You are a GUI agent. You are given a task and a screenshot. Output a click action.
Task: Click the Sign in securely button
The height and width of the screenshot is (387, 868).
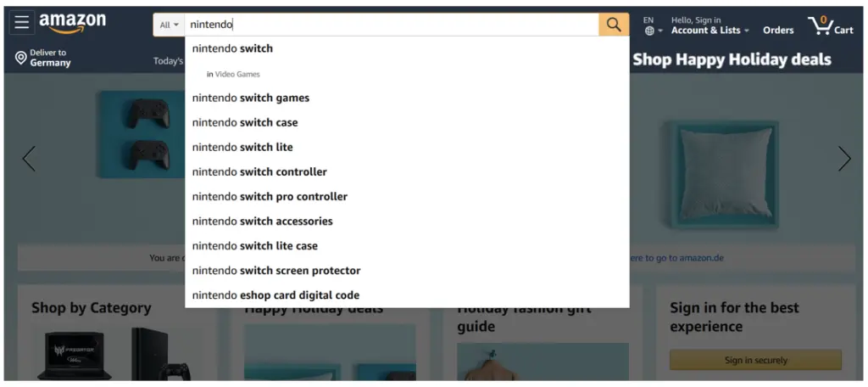tap(755, 360)
